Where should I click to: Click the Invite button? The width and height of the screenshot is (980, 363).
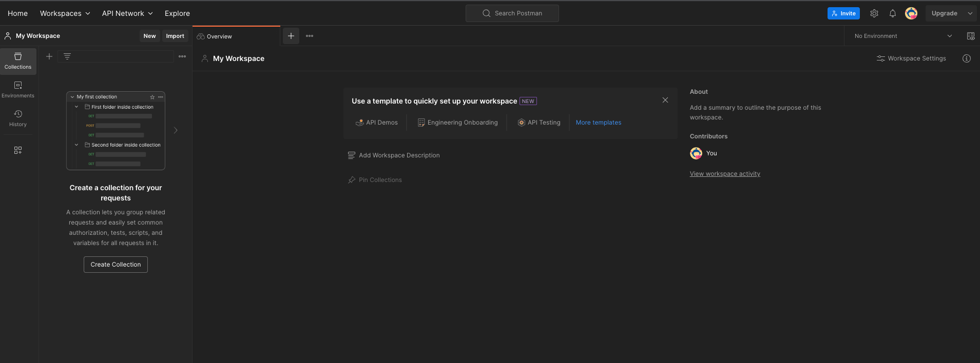tap(843, 13)
